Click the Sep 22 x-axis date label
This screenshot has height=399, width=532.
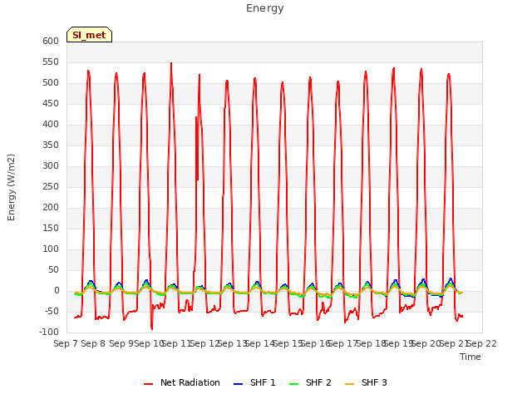click(x=482, y=343)
